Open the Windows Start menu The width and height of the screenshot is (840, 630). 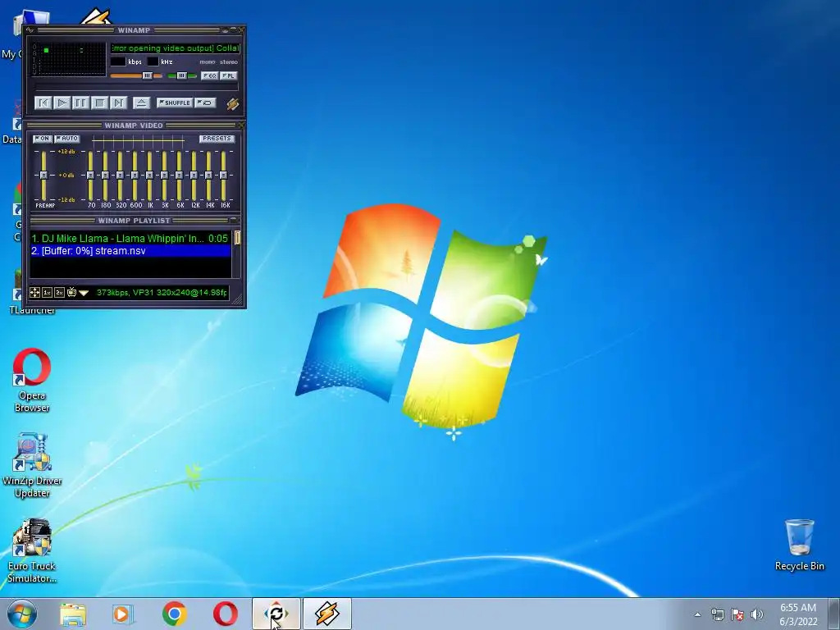[22, 614]
